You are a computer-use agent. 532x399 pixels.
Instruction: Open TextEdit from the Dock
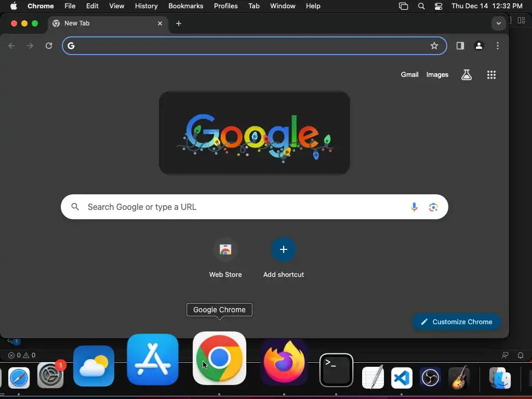point(373,377)
